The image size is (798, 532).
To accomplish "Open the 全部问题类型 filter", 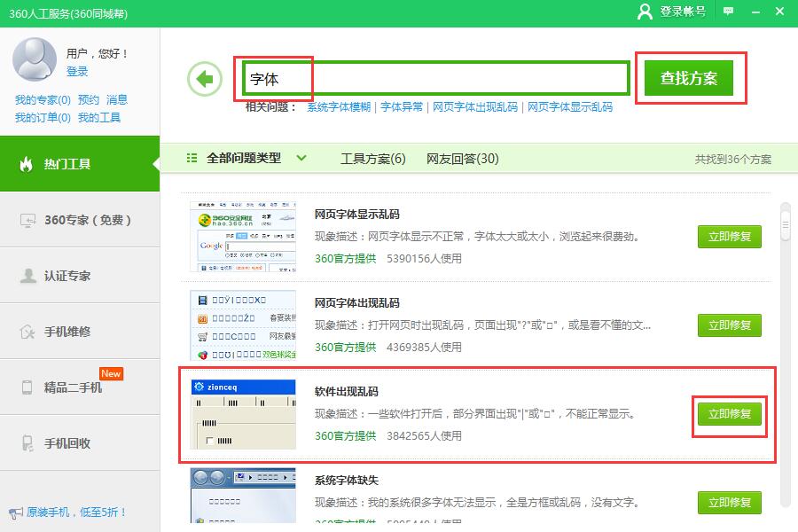I will pyautogui.click(x=244, y=159).
